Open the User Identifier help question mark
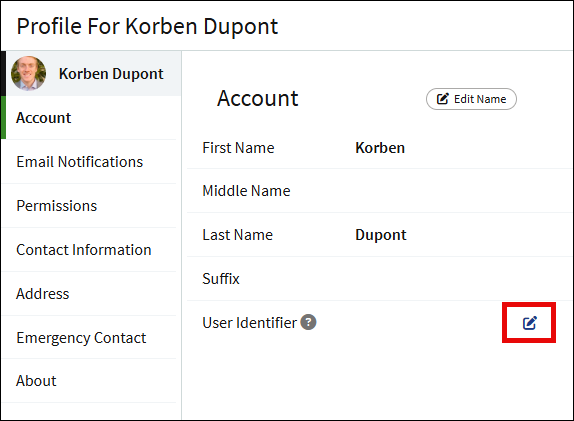Screen dimensions: 574x421 (x=308, y=322)
